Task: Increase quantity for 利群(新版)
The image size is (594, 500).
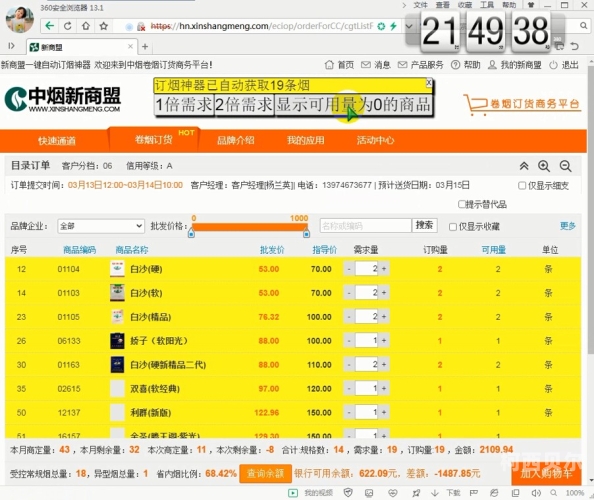Action: [x=384, y=412]
